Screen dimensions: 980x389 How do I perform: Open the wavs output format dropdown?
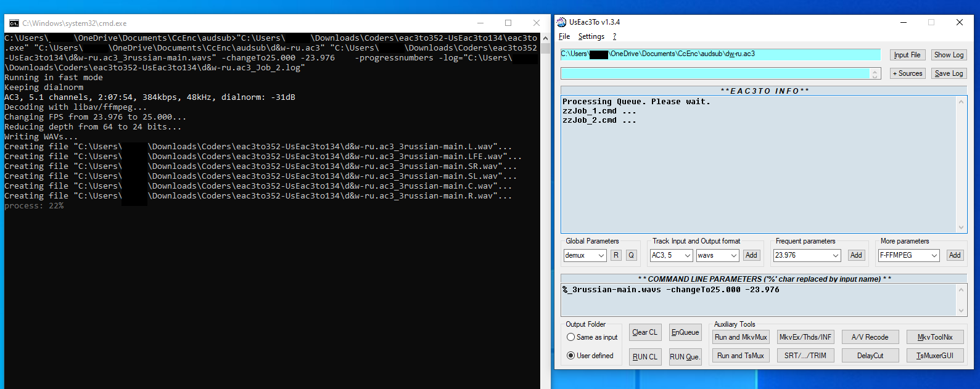pyautogui.click(x=734, y=255)
